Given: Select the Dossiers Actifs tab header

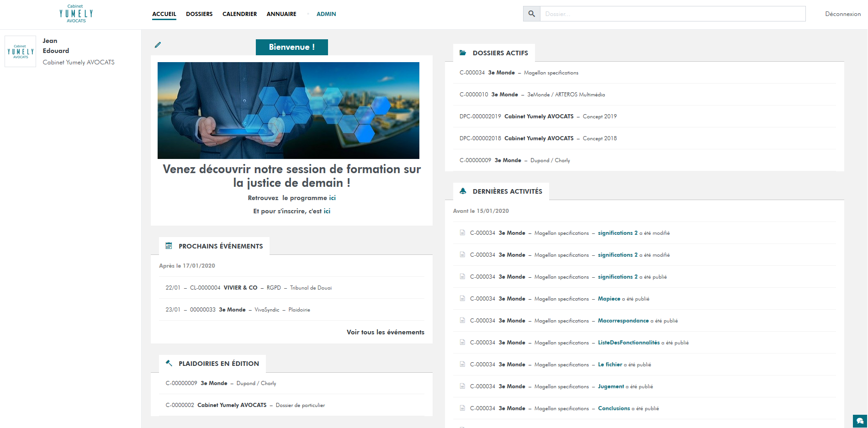Looking at the screenshot, I should click(494, 53).
